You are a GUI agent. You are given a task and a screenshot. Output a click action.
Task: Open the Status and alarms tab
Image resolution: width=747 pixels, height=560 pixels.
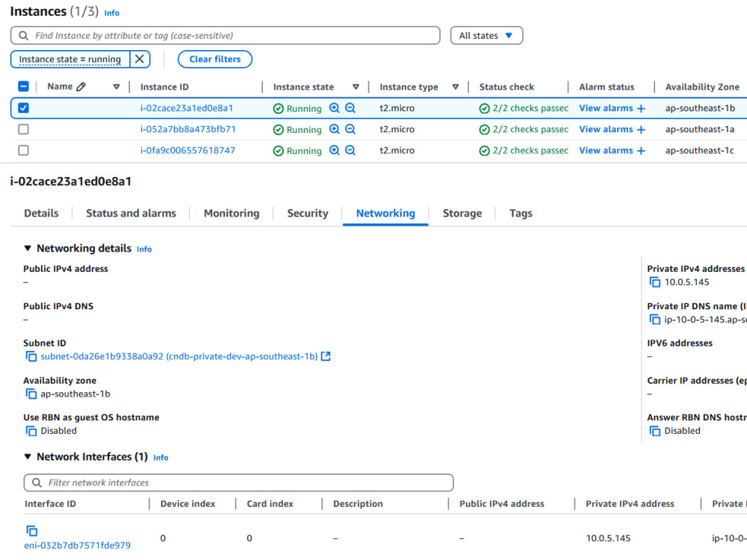(x=131, y=214)
